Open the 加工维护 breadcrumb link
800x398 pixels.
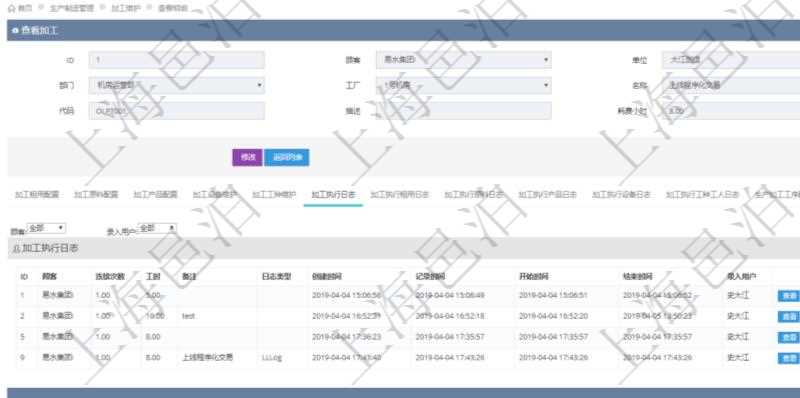pyautogui.click(x=126, y=9)
